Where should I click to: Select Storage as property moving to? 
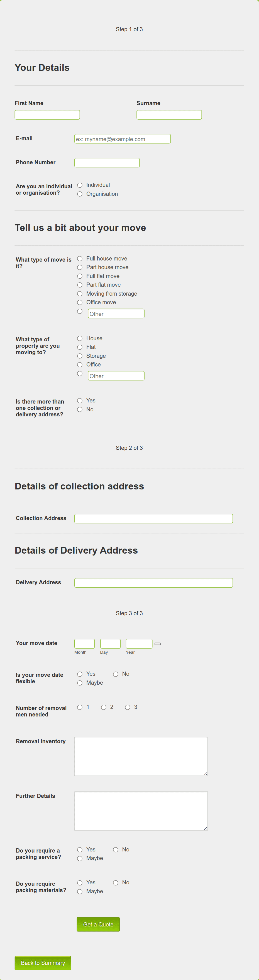tap(80, 356)
